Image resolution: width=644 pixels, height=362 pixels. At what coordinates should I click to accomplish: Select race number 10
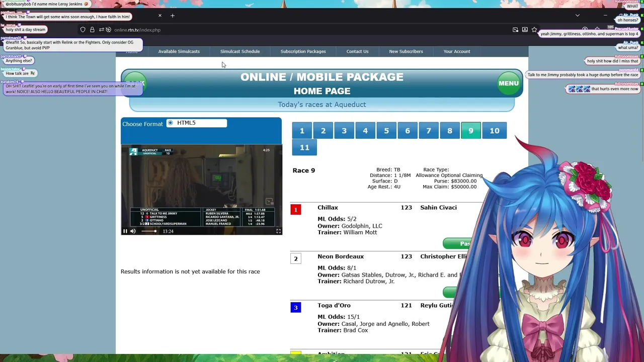[x=495, y=131]
